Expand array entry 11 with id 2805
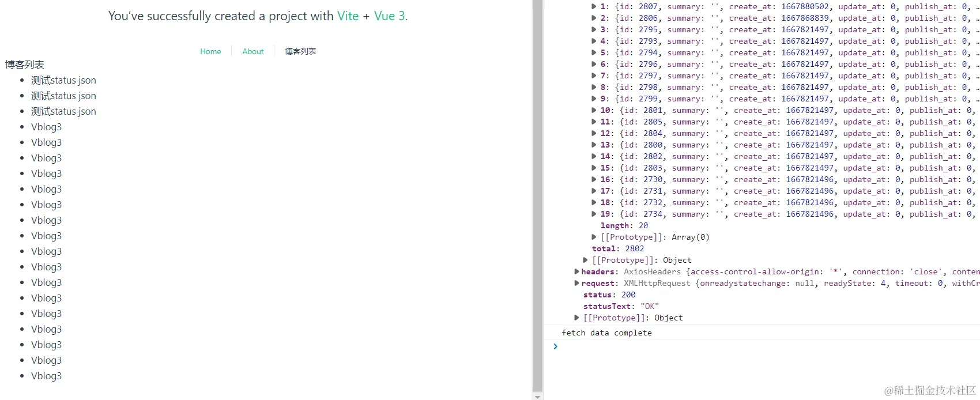980x400 pixels. click(x=594, y=122)
